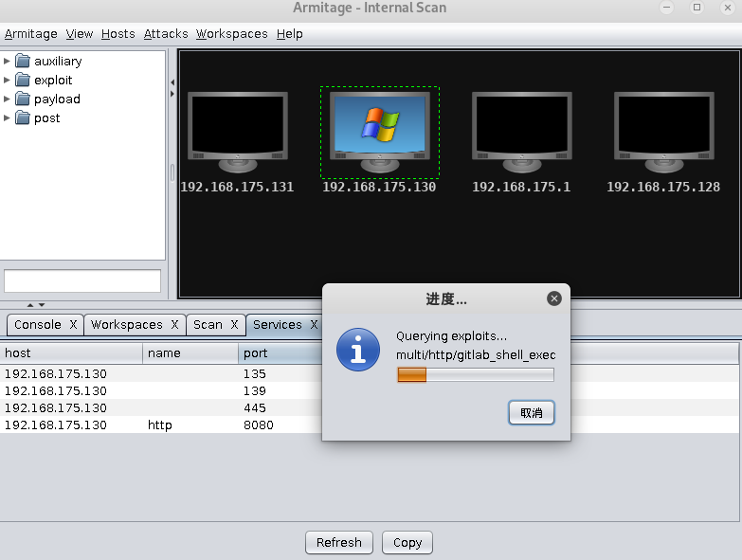Click the exploit tree label
The height and width of the screenshot is (560, 742).
coord(53,80)
